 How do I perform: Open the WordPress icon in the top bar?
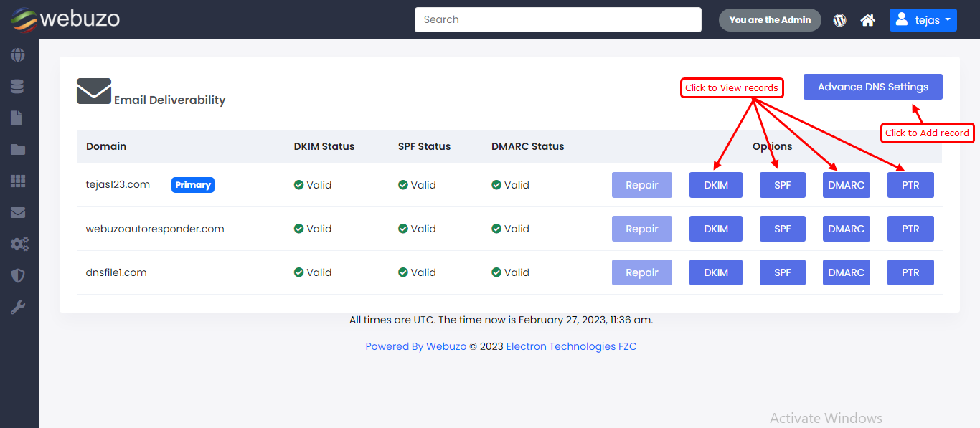[839, 20]
